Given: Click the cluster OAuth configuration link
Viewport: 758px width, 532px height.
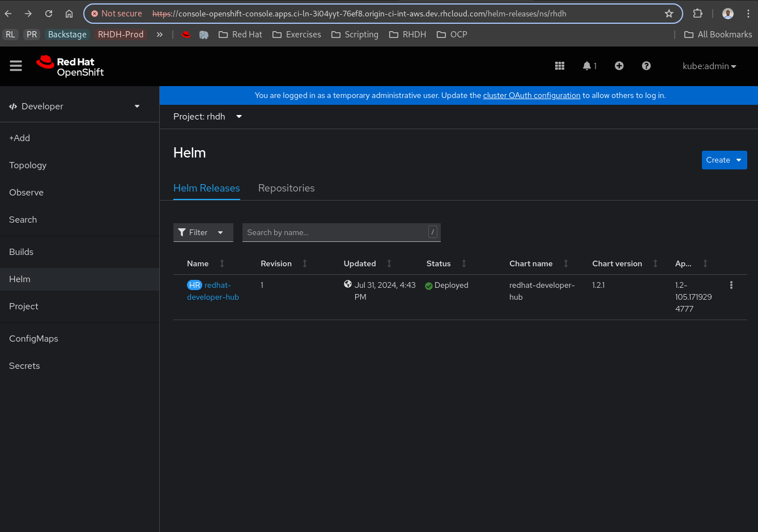Looking at the screenshot, I should [531, 95].
